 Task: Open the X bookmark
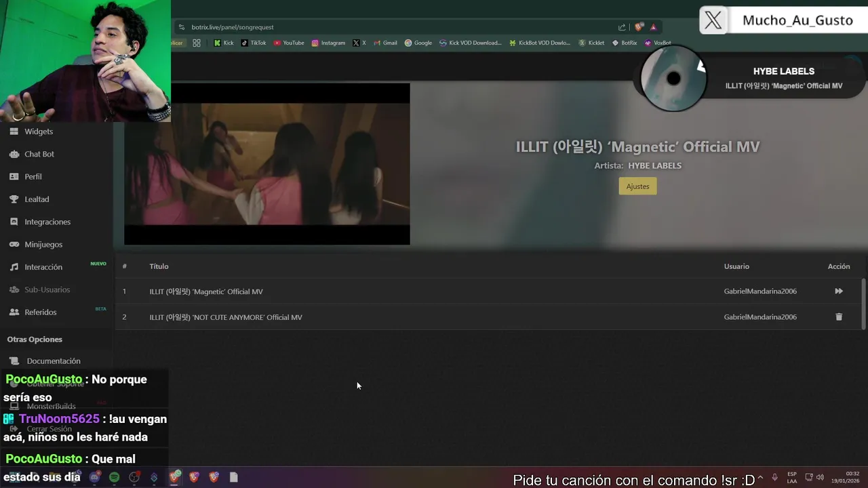pyautogui.click(x=359, y=43)
